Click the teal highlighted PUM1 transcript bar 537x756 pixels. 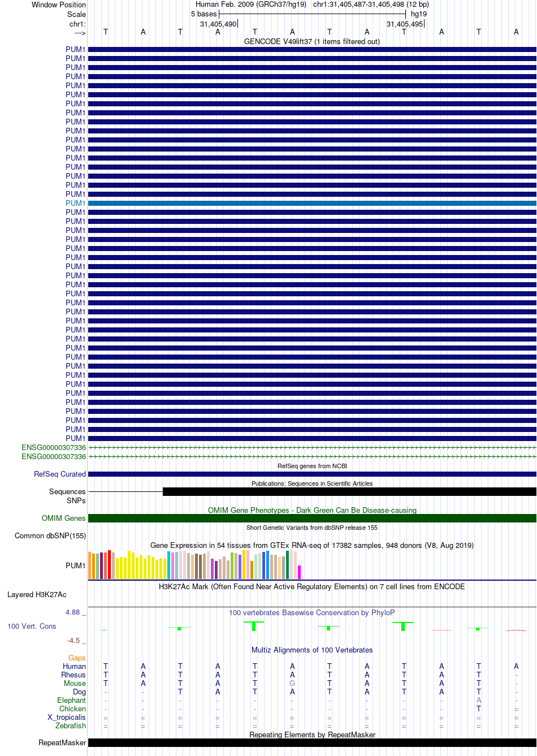coord(312,203)
